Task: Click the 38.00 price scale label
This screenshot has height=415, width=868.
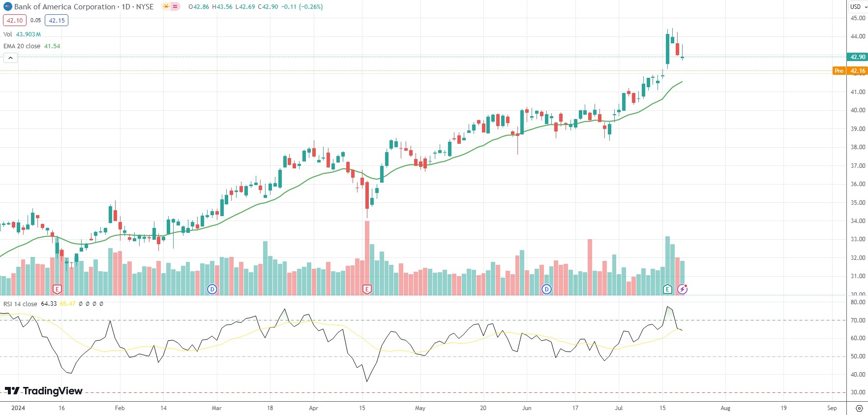Action: tap(858, 147)
